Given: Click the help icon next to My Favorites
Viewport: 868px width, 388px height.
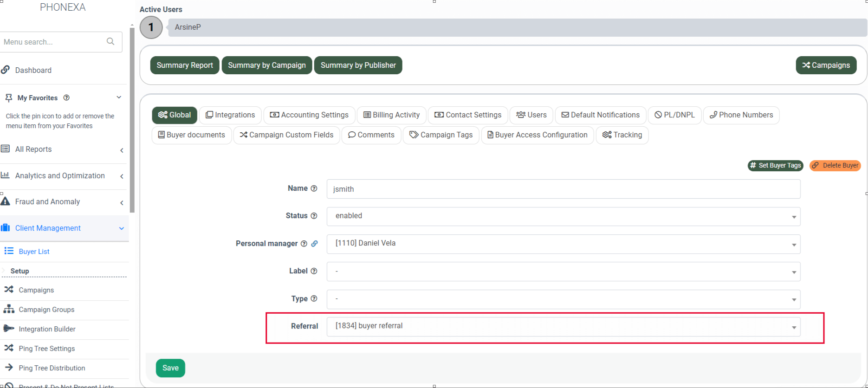Looking at the screenshot, I should coord(66,98).
